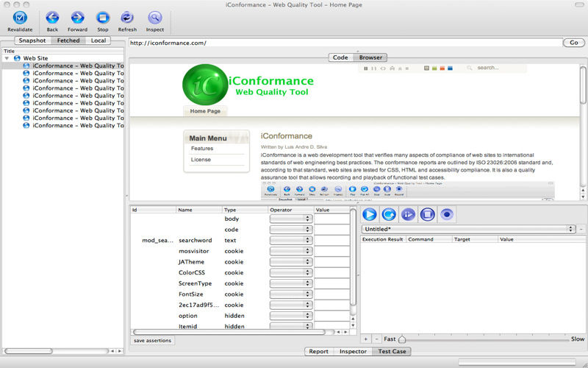This screenshot has width=588, height=368.
Task: Click the green iC logo on the page
Action: [x=205, y=85]
